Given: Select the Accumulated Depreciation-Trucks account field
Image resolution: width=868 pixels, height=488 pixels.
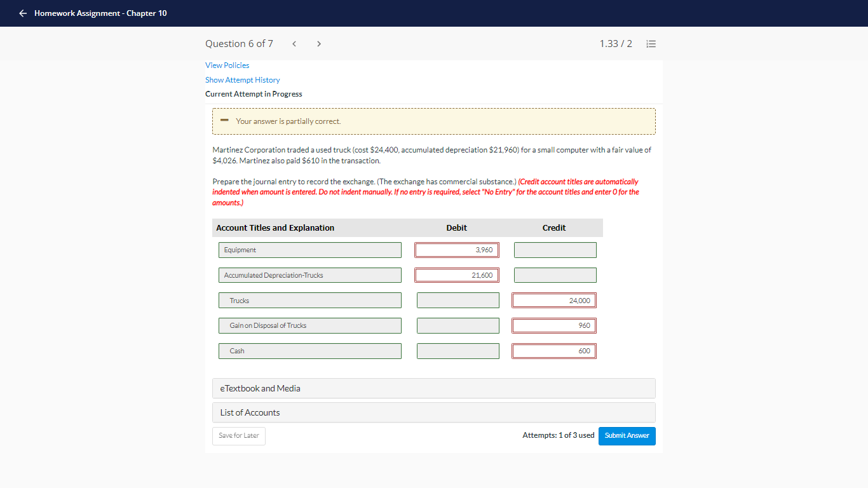Looking at the screenshot, I should click(x=310, y=275).
